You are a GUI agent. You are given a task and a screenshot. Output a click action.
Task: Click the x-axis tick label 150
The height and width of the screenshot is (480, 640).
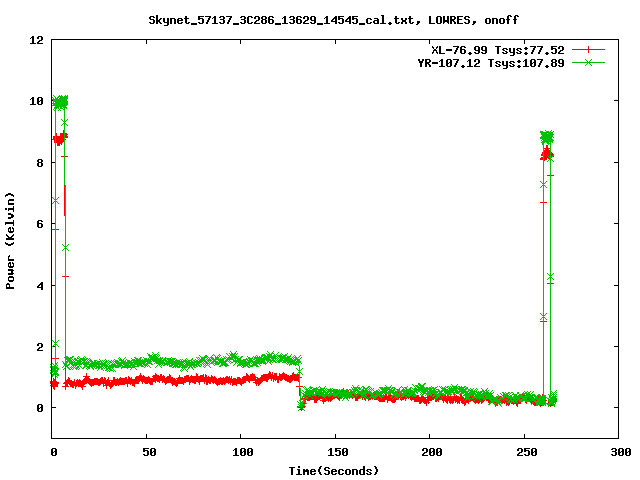coord(338,452)
